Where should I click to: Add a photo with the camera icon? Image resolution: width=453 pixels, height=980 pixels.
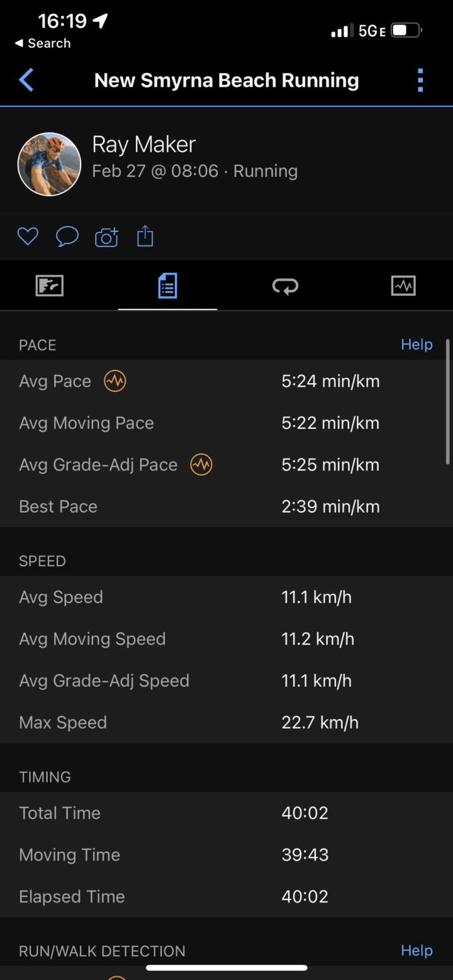coord(106,237)
